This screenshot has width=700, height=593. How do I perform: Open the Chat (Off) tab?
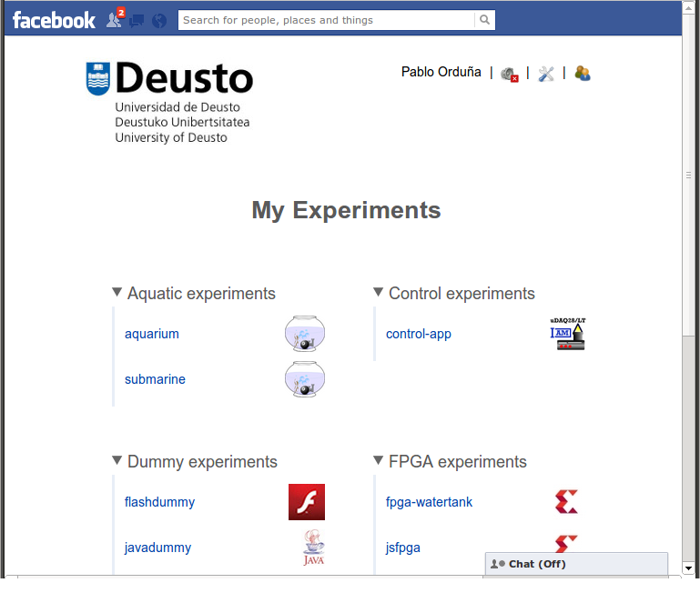575,564
